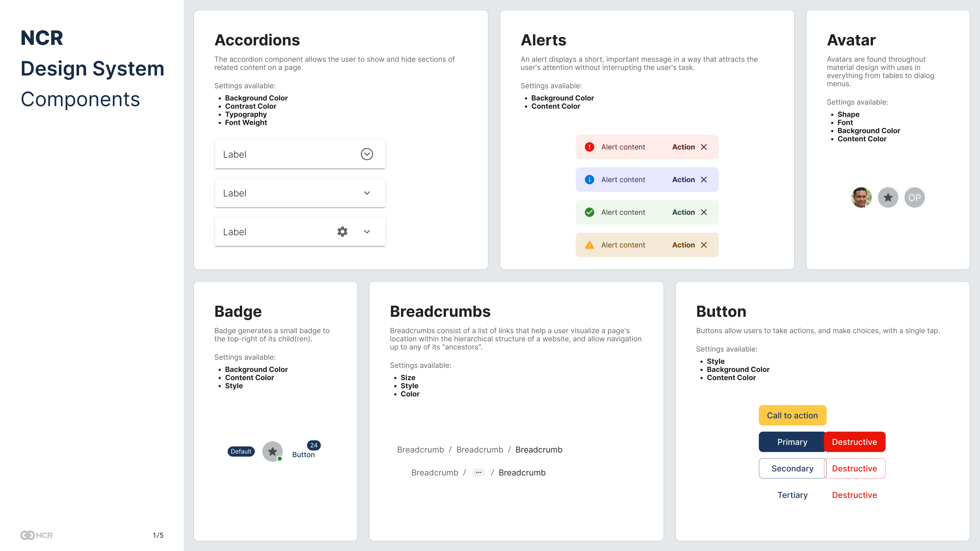Click the Breadcrumbs heading
Screen dimensions: 980x551
point(440,311)
